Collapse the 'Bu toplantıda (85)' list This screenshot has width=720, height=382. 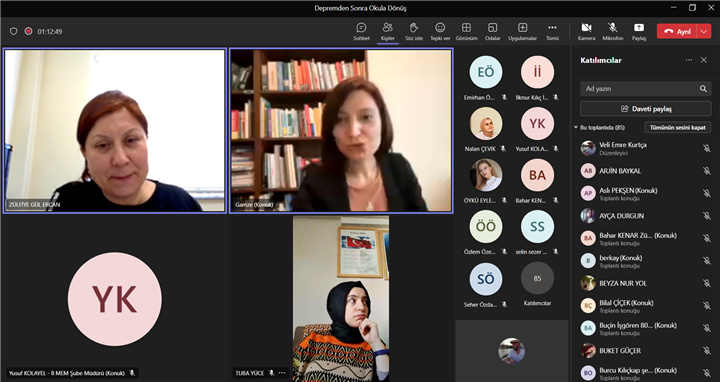(576, 128)
